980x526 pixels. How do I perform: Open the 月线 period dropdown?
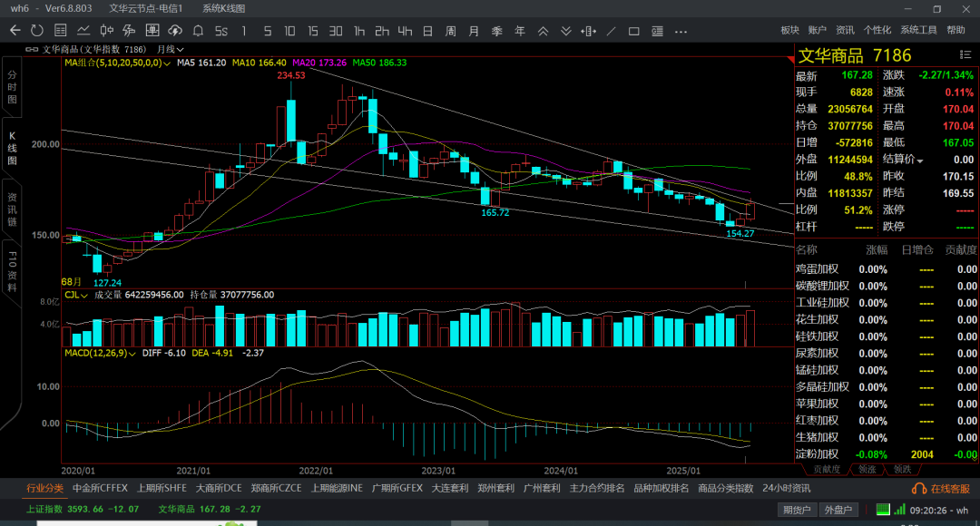point(170,49)
